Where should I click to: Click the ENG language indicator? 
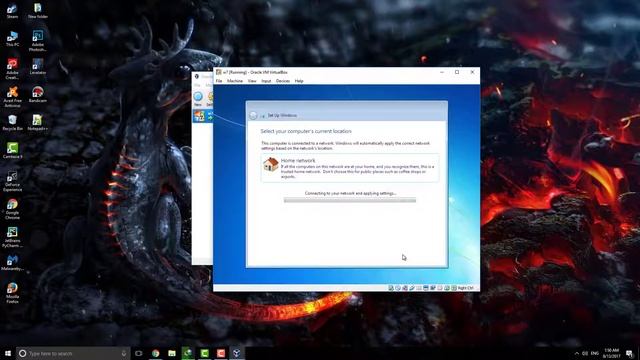(x=595, y=353)
